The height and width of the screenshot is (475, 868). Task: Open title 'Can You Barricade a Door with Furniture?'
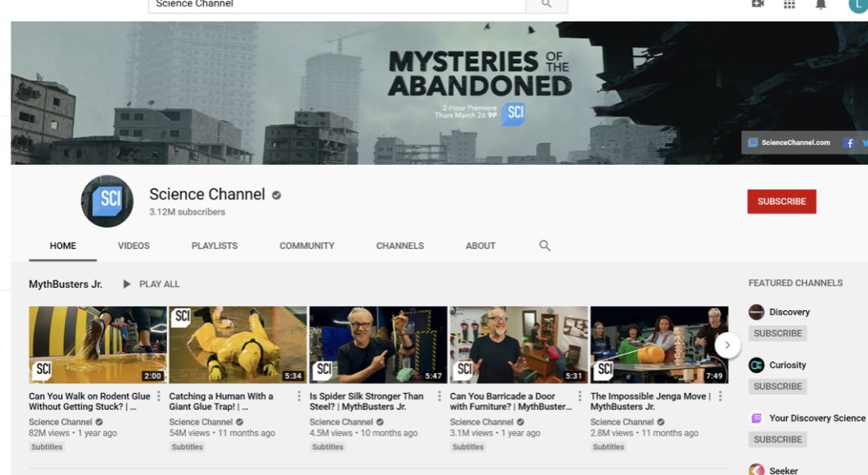(510, 401)
